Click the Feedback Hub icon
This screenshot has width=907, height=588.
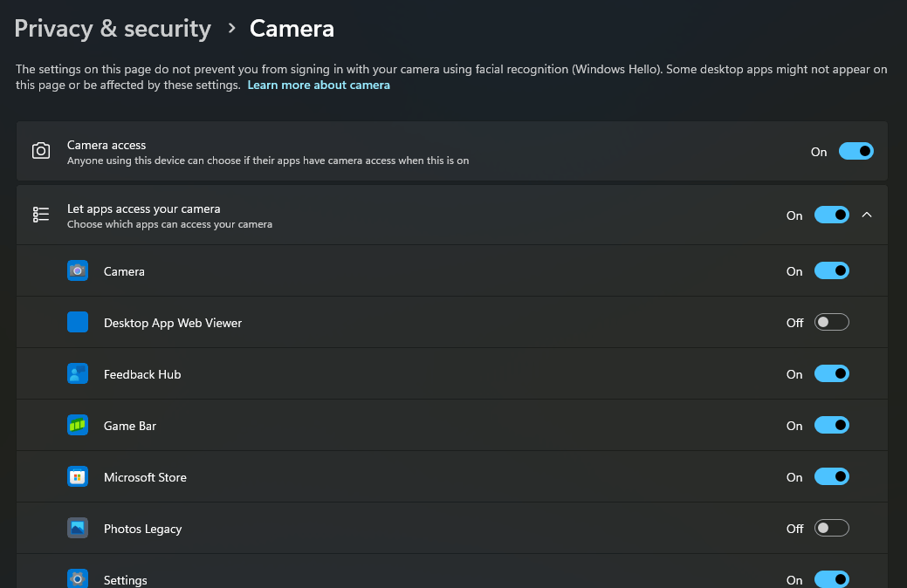pyautogui.click(x=78, y=373)
